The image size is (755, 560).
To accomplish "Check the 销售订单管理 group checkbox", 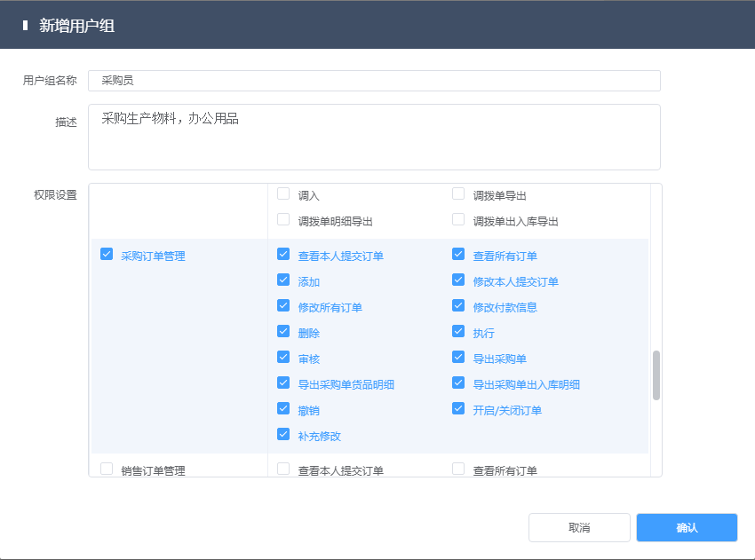I will coord(107,469).
